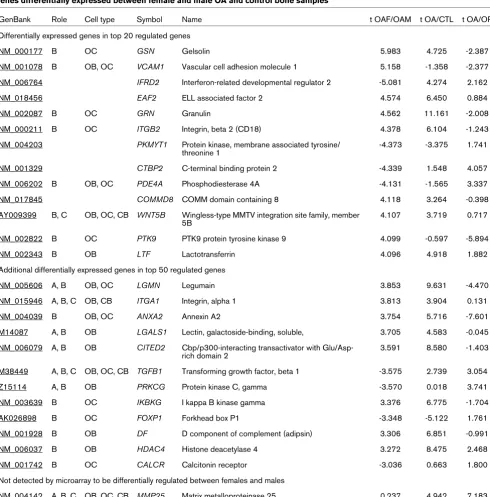This screenshot has width=490, height=497.
Task: Open GenBank link NM_002343
Action: 21,254
